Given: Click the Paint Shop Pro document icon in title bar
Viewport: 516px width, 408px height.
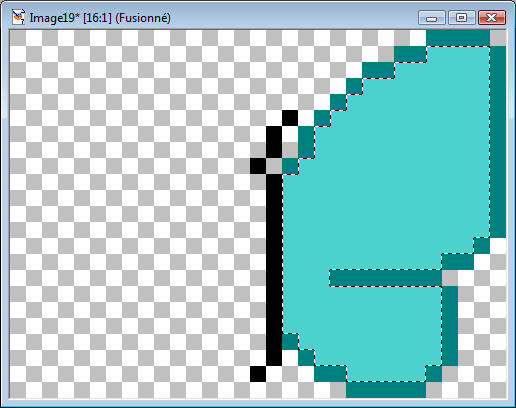Looking at the screenshot, I should (x=18, y=17).
